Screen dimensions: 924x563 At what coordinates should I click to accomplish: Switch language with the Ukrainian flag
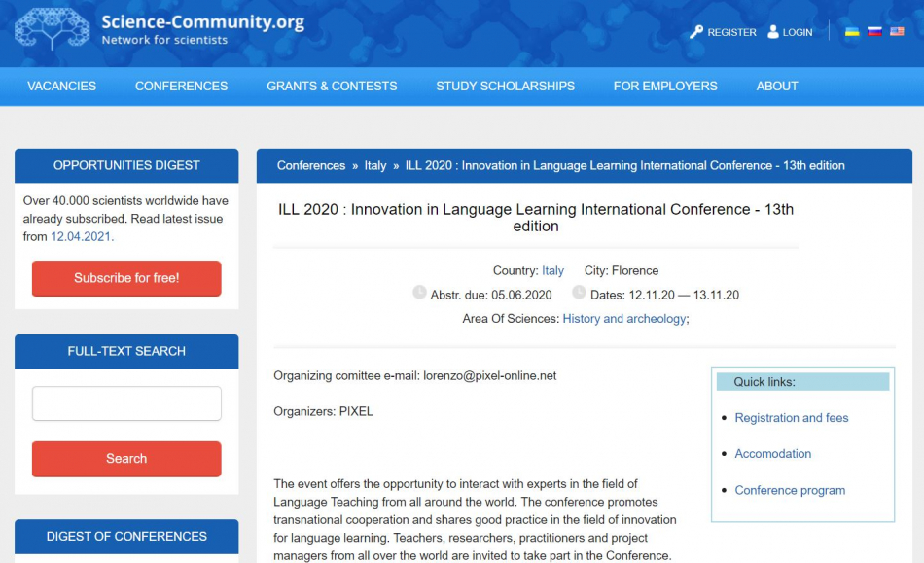852,32
